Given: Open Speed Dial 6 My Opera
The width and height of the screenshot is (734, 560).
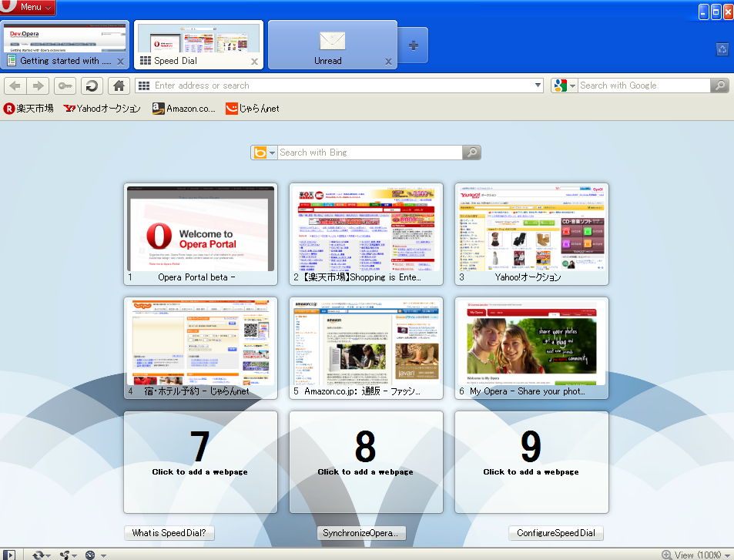Looking at the screenshot, I should (x=531, y=348).
